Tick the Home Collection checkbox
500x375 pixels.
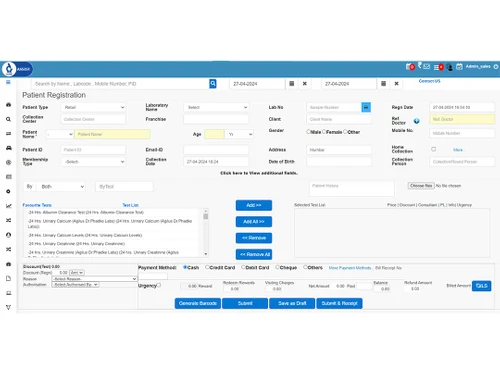tap(434, 149)
